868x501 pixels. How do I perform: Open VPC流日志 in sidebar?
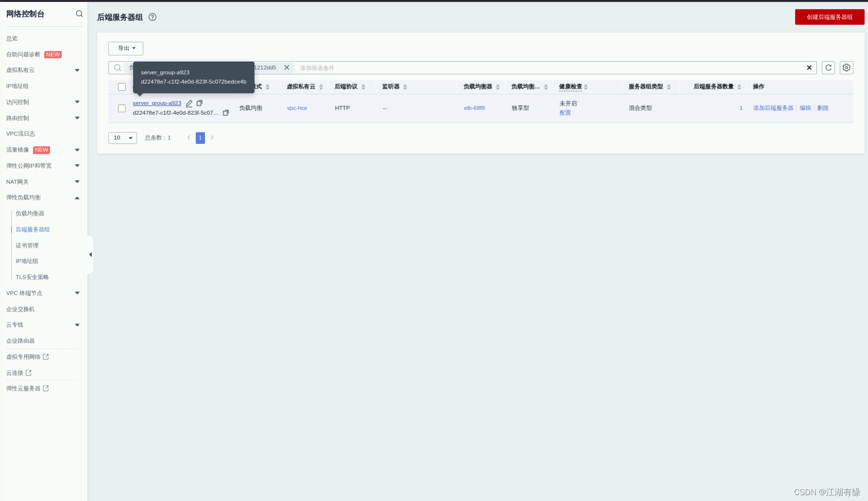pyautogui.click(x=20, y=134)
